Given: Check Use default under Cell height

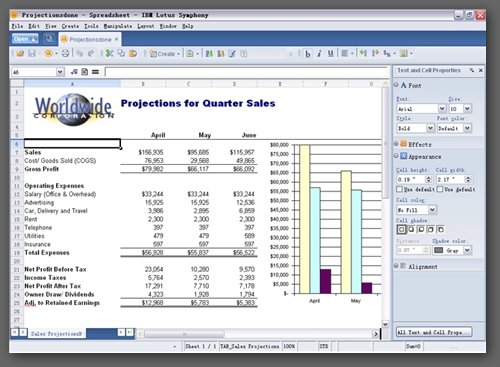Looking at the screenshot, I should point(399,189).
